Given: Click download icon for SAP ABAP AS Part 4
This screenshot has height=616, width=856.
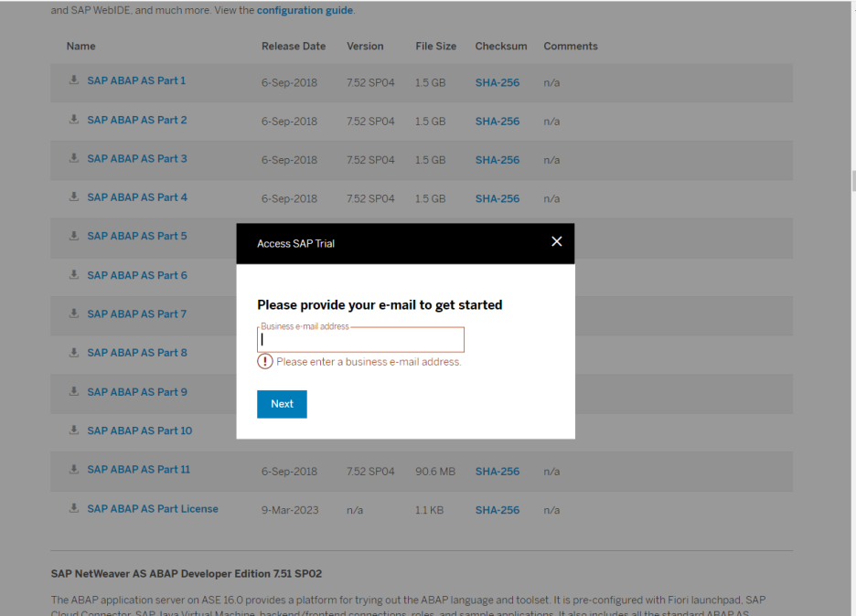Looking at the screenshot, I should coord(74,197).
